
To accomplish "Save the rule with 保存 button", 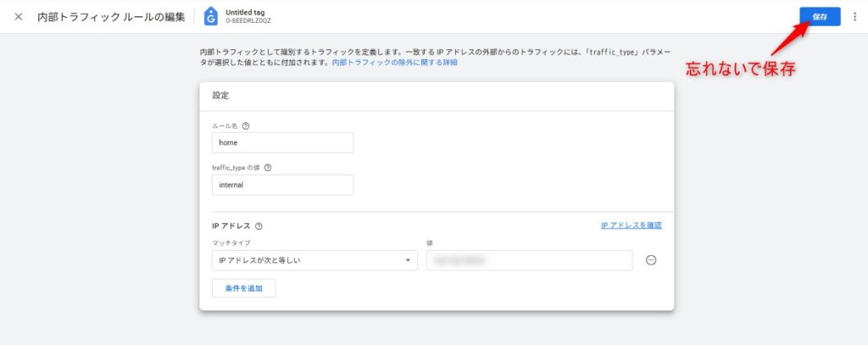I will point(820,17).
